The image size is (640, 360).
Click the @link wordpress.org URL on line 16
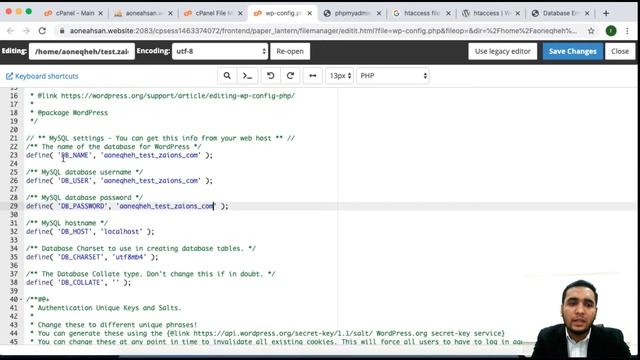click(x=178, y=96)
